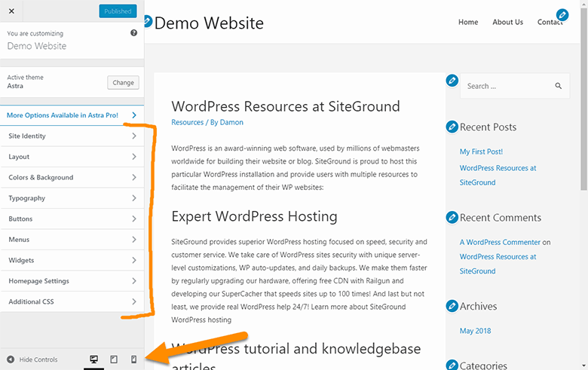Switch to tablet preview icon
The height and width of the screenshot is (370, 588).
pyautogui.click(x=114, y=359)
